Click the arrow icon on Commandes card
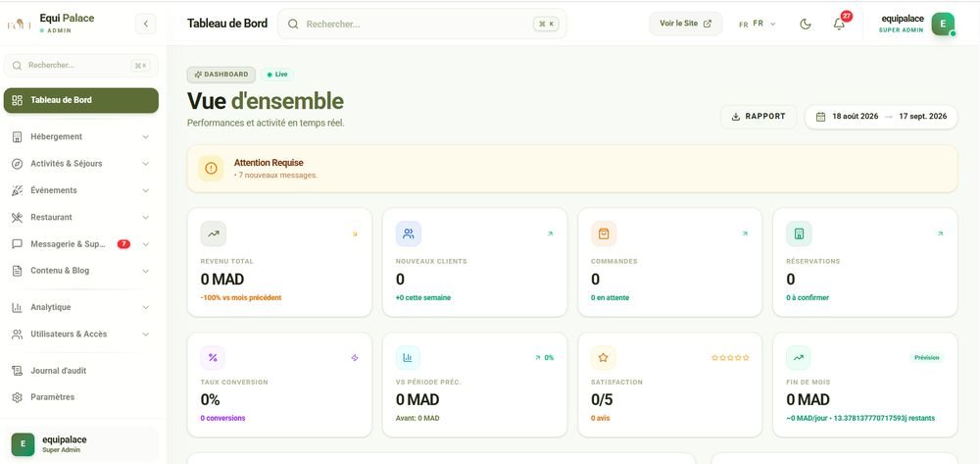Screen dimensions: 980x464 coord(745,233)
